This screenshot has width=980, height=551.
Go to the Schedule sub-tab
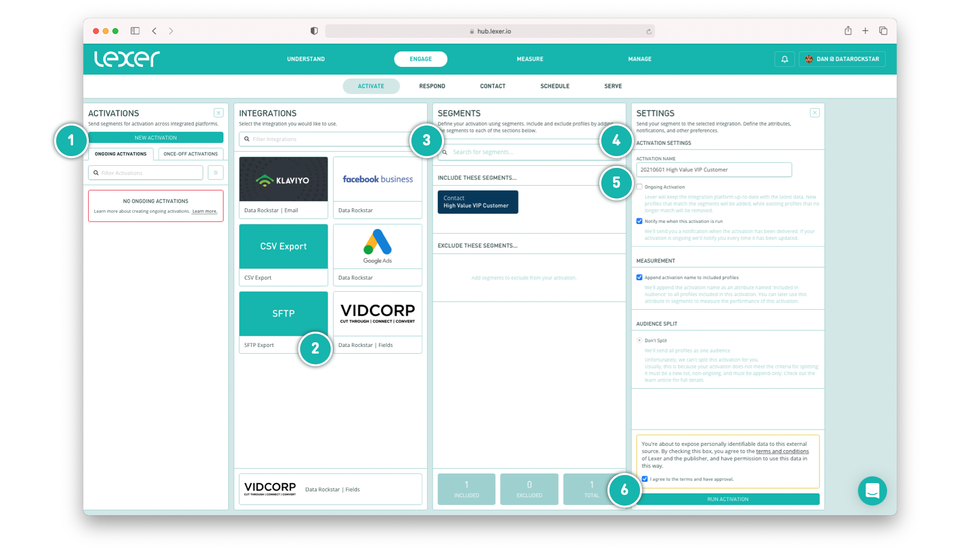point(555,86)
